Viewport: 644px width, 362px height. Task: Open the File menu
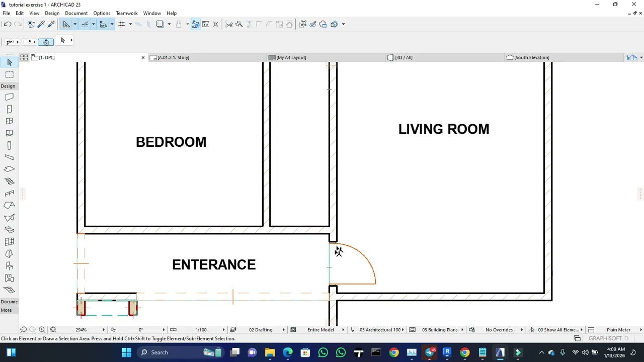(7, 13)
